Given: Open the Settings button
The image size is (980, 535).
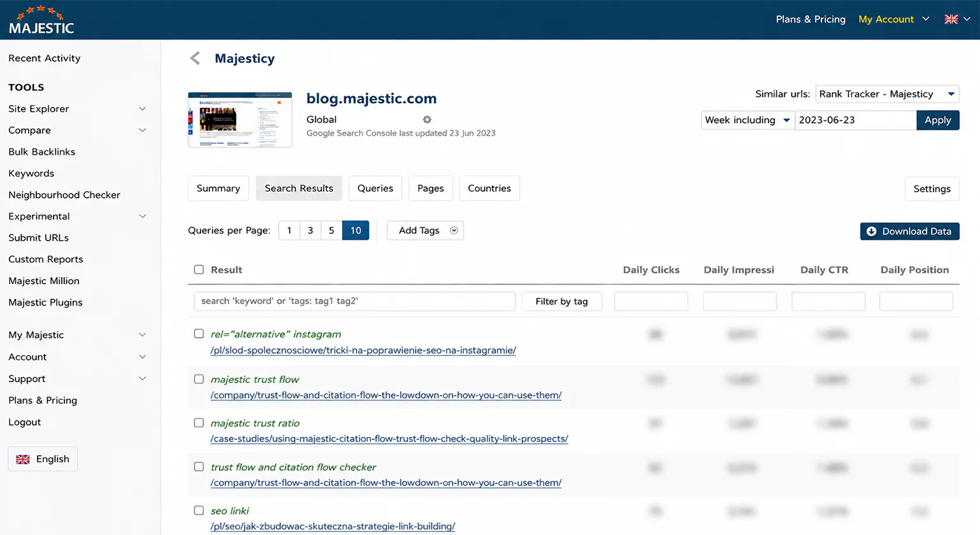Looking at the screenshot, I should click(932, 189).
